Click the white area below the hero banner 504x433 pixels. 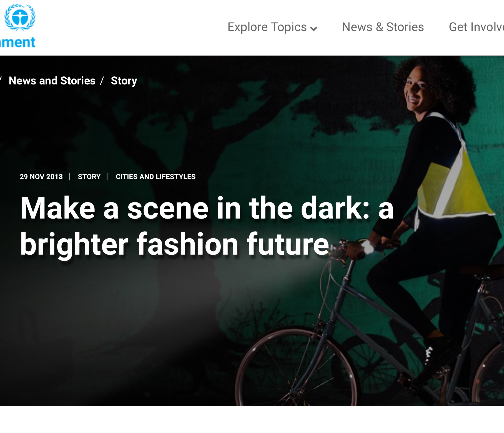point(250,419)
